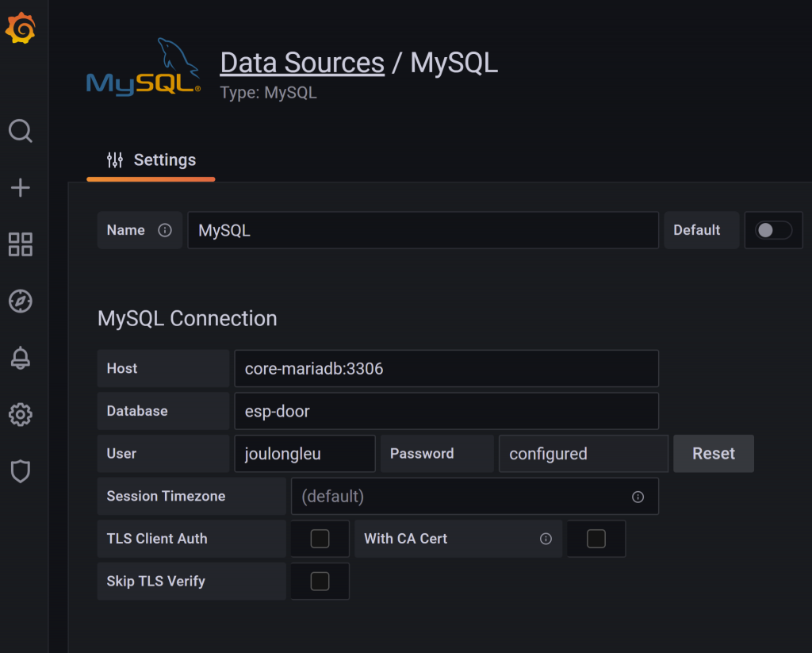Enable the TLS Client Auth checkbox
The image size is (812, 653).
coord(320,539)
